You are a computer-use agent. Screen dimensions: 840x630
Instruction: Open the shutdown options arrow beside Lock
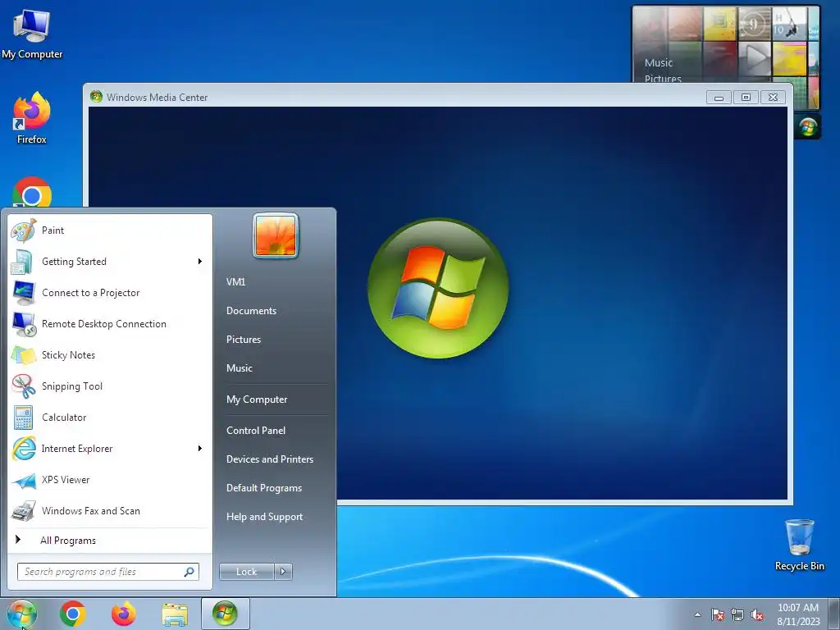point(283,572)
